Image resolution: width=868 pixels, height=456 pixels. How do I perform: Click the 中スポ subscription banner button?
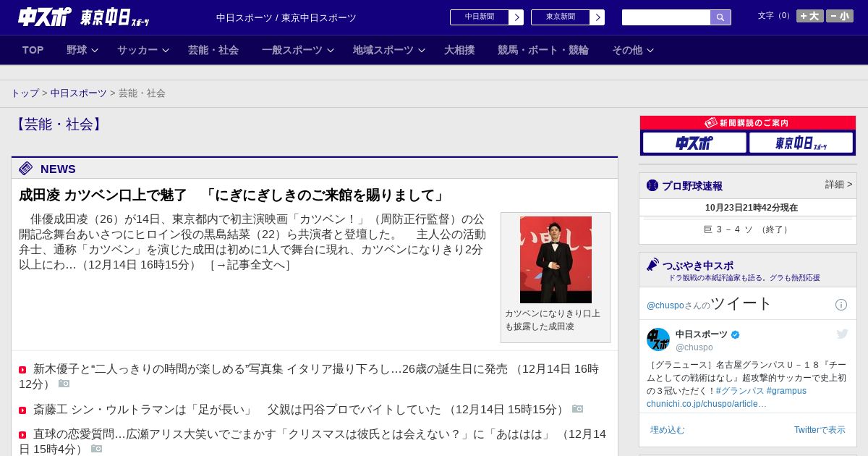point(694,143)
